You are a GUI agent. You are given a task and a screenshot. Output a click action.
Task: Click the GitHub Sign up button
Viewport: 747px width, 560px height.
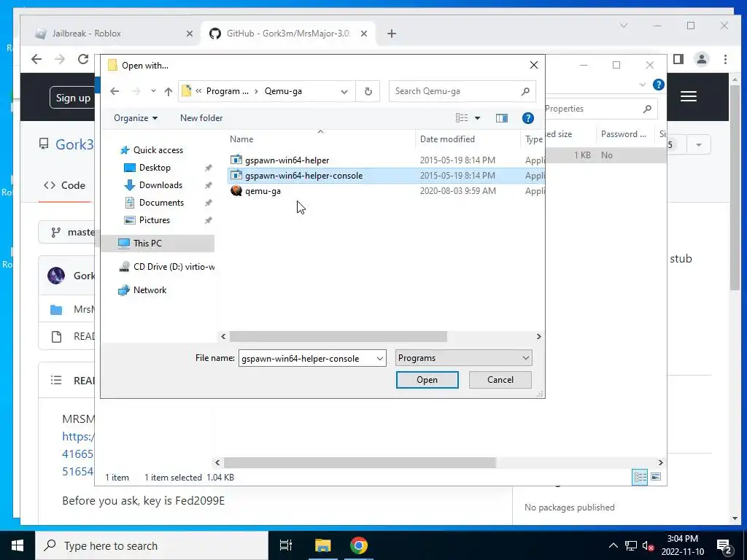pos(72,98)
